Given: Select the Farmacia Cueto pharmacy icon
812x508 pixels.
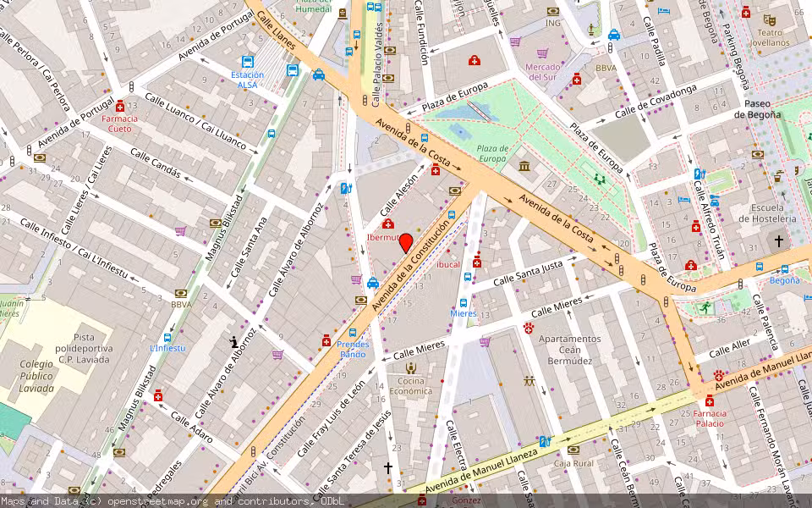Looking at the screenshot, I should (x=121, y=106).
